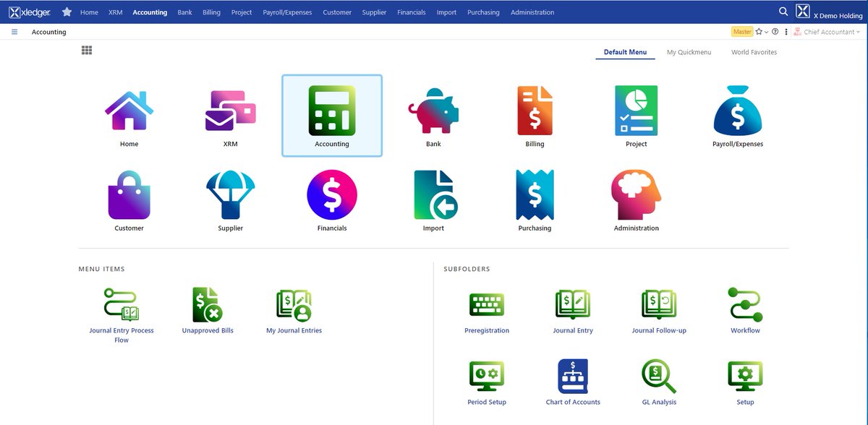Open the Home menu in top bar
This screenshot has width=868, height=425.
pyautogui.click(x=89, y=12)
